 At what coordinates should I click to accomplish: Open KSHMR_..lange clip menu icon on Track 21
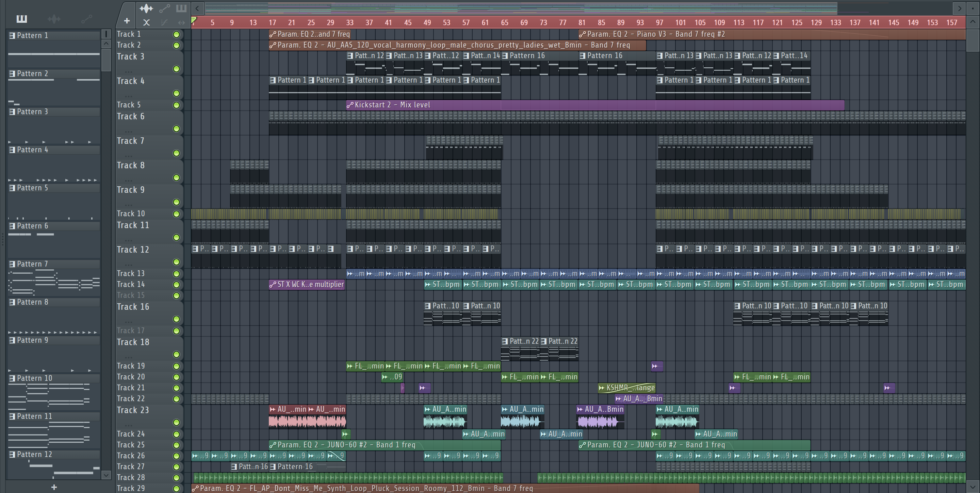(602, 388)
